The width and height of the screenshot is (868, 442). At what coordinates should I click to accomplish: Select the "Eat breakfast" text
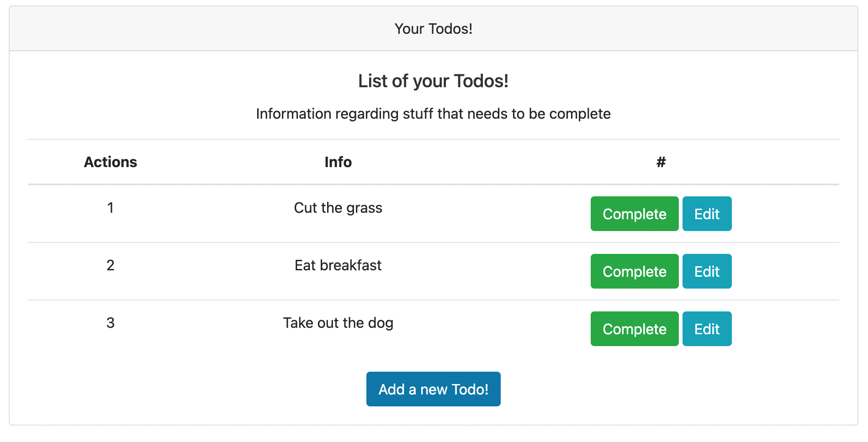coord(338,265)
